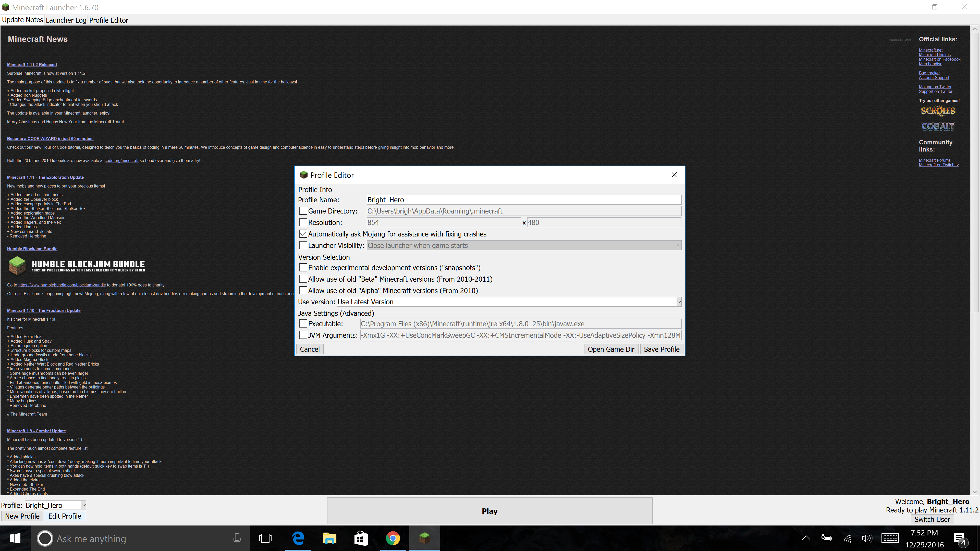Tick the Game Directory checkbox
Viewport: 980px width, 551px height.
coord(303,211)
